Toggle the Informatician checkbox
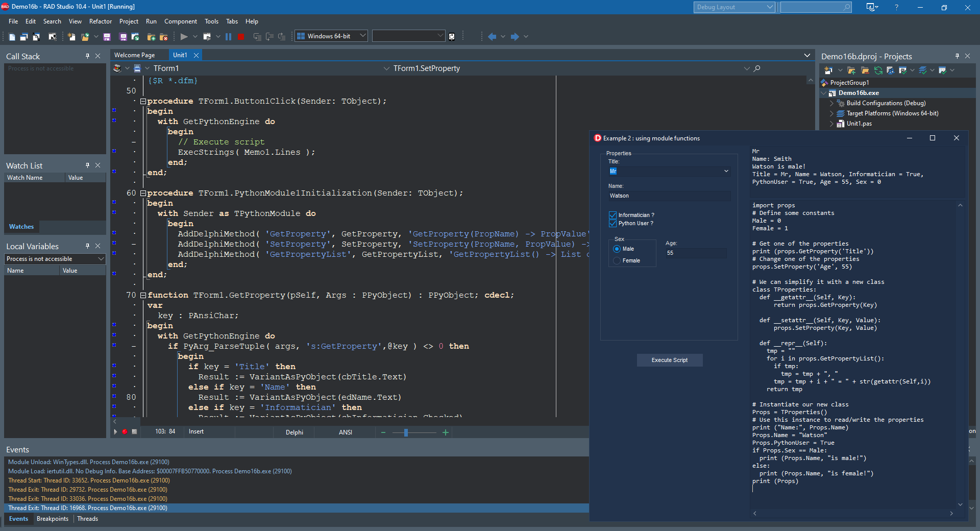The height and width of the screenshot is (531, 980). tap(612, 215)
